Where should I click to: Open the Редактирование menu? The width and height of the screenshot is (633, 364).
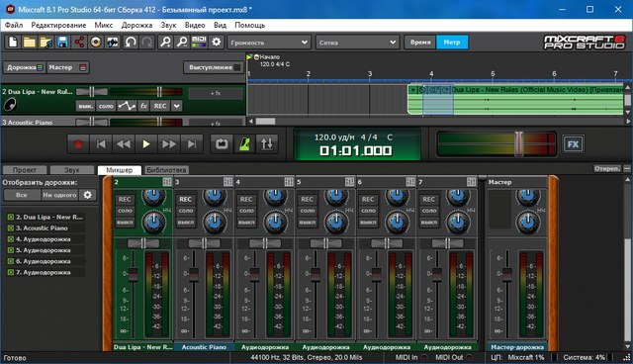[58, 25]
